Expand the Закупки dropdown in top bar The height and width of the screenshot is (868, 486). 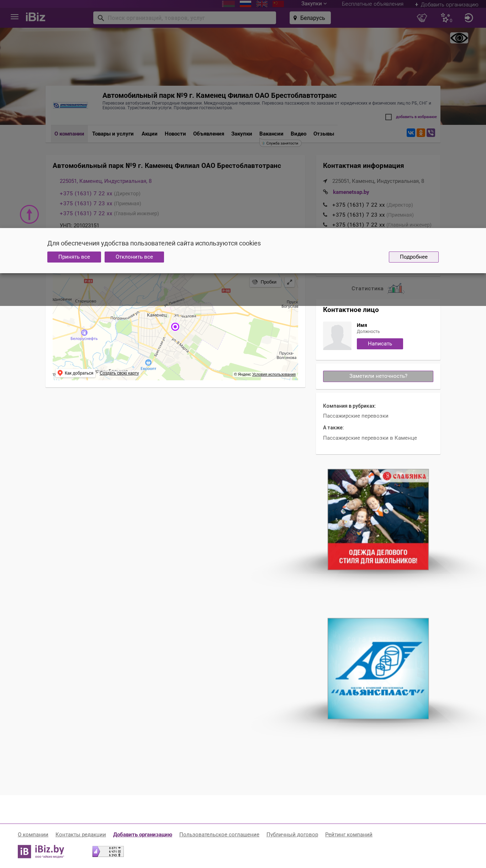[314, 4]
